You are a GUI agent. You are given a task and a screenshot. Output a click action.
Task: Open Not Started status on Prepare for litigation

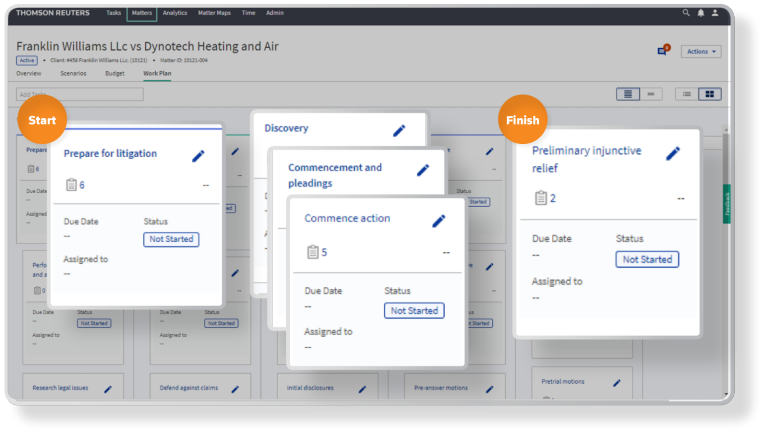pyautogui.click(x=171, y=239)
